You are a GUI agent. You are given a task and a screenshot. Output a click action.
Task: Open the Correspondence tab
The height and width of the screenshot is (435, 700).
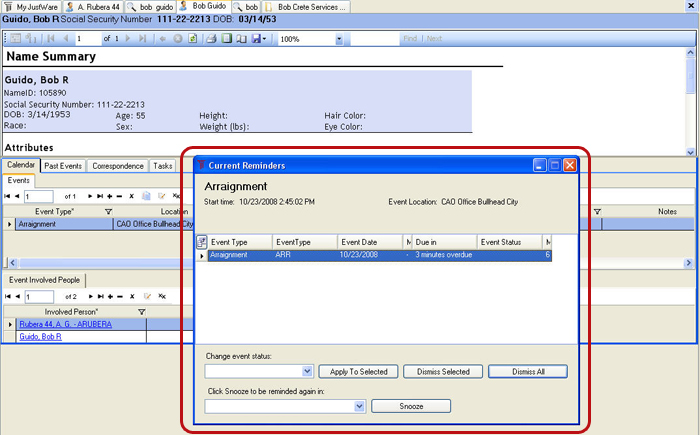coord(118,166)
